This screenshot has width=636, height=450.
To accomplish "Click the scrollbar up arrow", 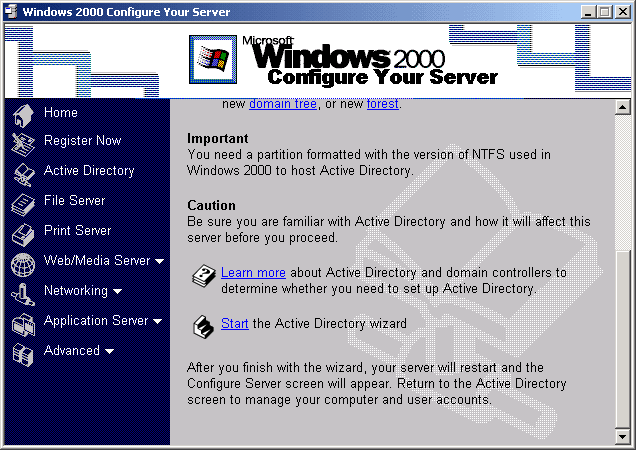I will coord(622,107).
